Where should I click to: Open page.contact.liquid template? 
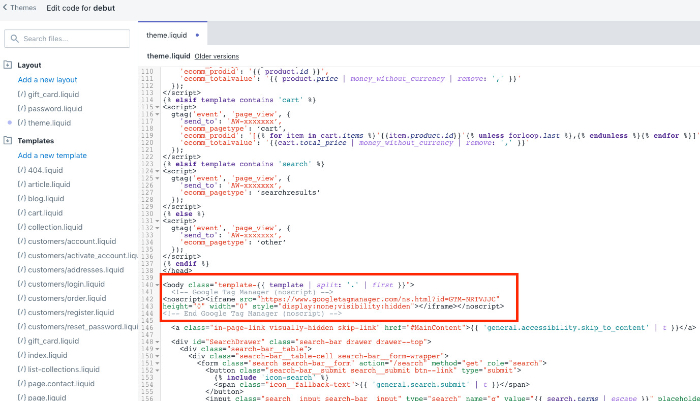click(x=56, y=384)
